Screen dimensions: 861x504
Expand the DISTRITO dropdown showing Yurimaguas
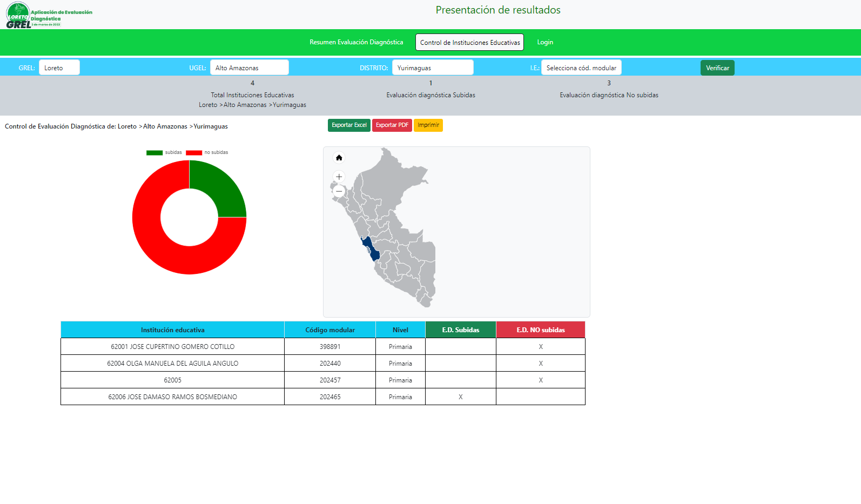[x=432, y=68]
